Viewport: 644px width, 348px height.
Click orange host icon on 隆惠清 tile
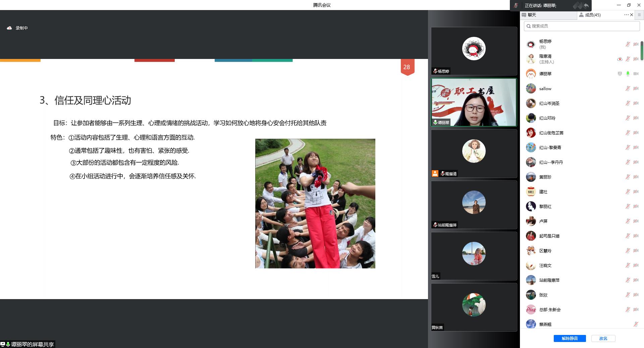(x=435, y=173)
